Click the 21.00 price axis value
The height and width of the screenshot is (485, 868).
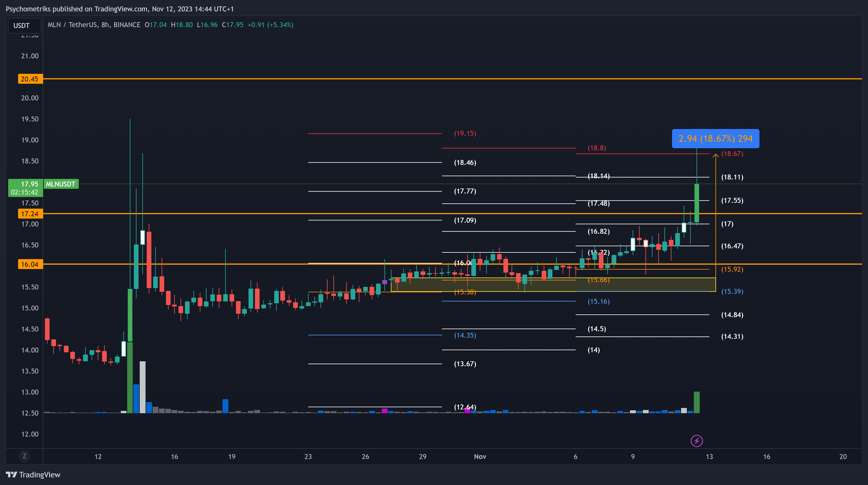[x=30, y=56]
